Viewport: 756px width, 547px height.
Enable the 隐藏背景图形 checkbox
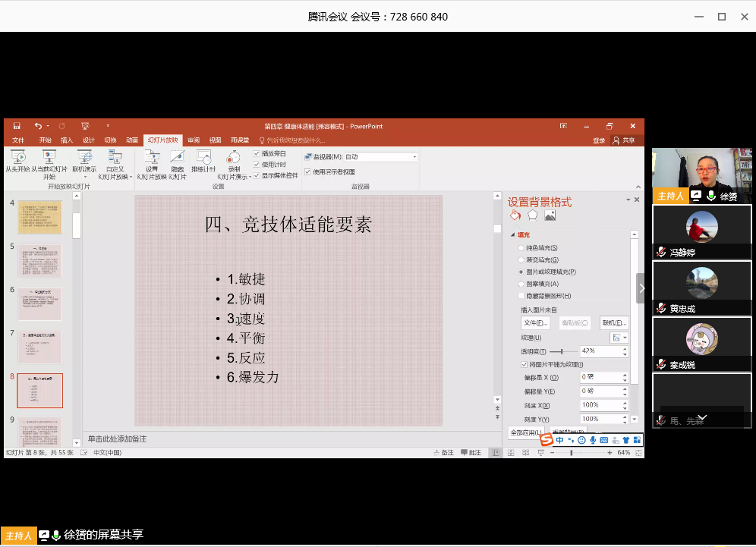520,296
